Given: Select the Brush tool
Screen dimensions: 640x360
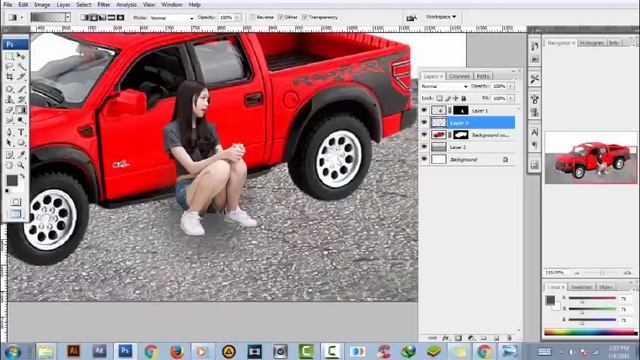Looking at the screenshot, I should pos(21,89).
